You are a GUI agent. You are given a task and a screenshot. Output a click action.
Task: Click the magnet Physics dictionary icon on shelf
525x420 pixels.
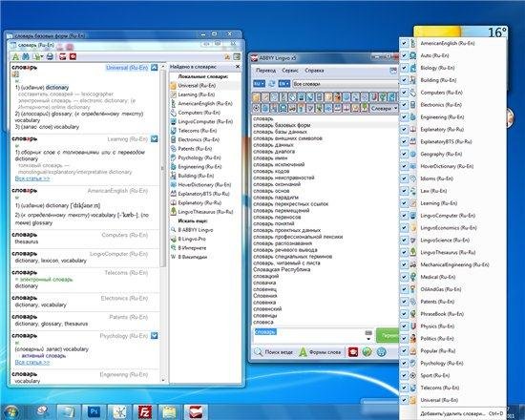point(373,97)
